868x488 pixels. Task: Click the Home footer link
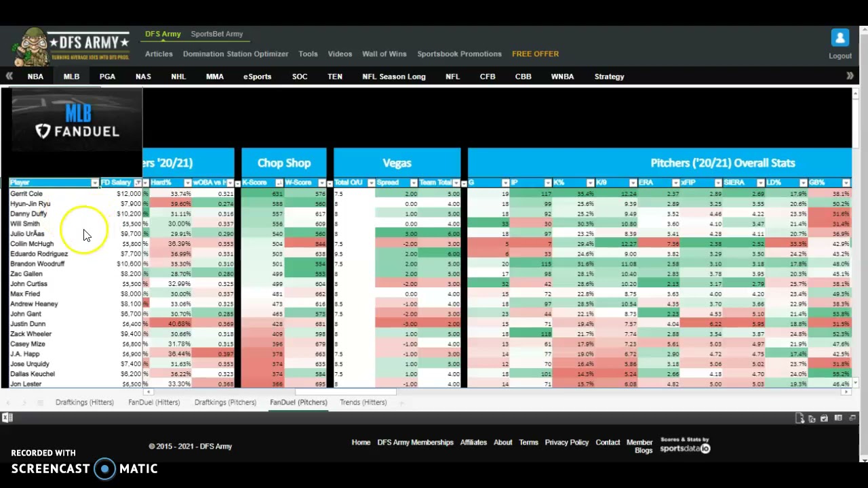pyautogui.click(x=361, y=443)
